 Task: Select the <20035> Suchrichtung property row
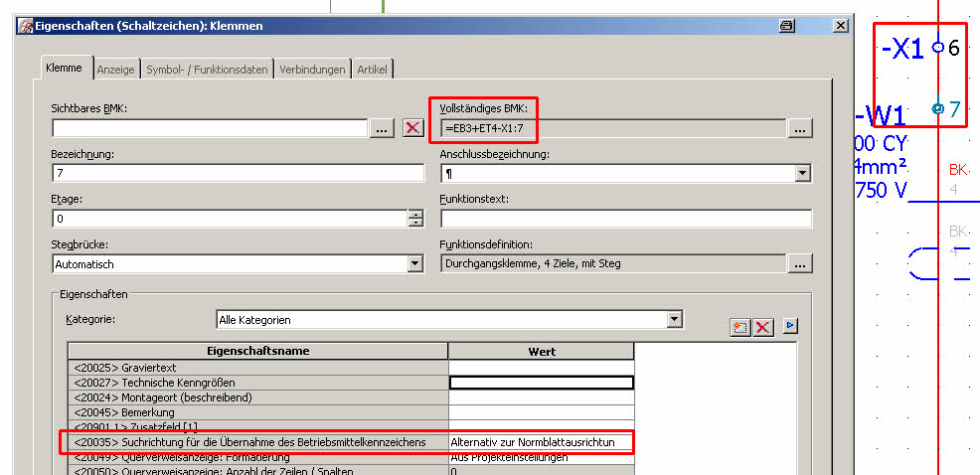[x=351, y=442]
